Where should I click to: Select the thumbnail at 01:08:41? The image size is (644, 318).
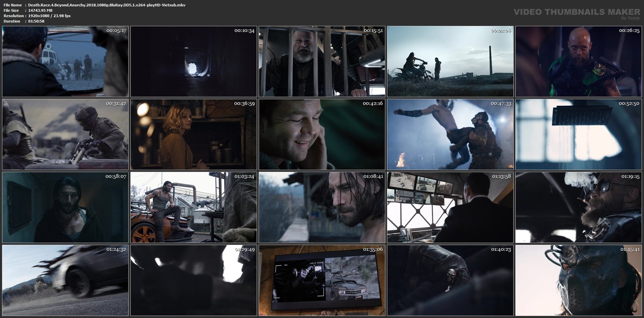[x=322, y=207]
